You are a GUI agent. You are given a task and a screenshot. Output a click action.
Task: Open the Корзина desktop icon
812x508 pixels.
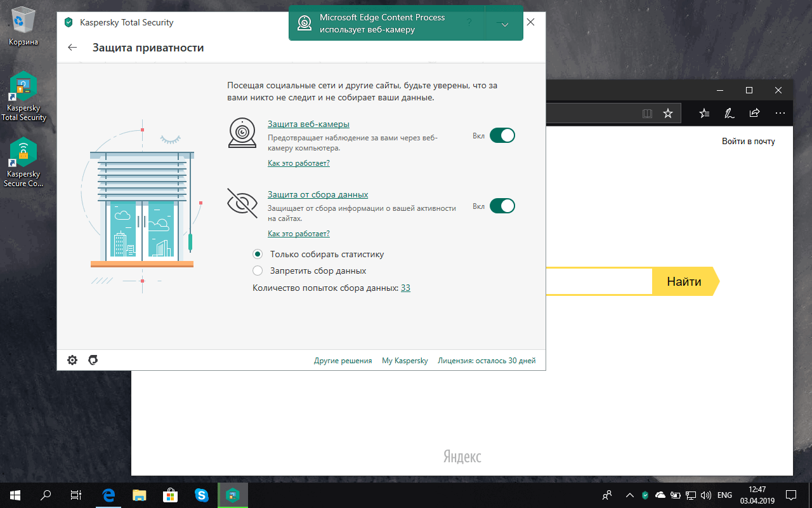(23, 26)
